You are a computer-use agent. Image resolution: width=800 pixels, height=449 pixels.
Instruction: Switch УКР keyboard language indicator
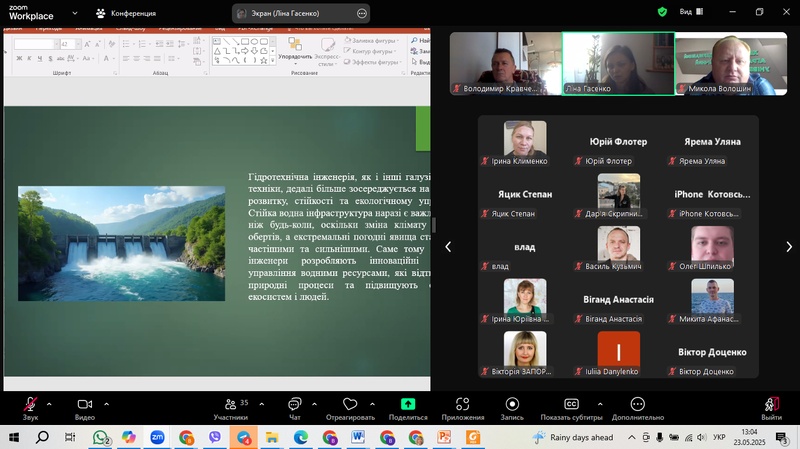[719, 437]
